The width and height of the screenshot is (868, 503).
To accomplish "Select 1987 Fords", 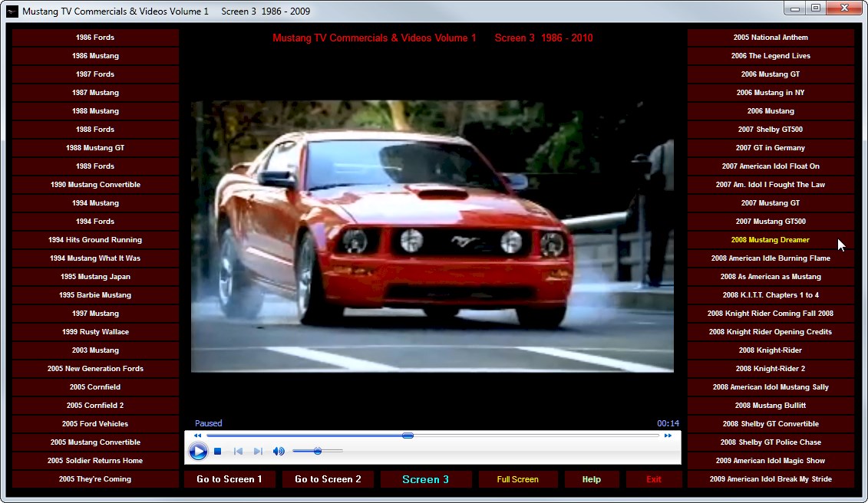I will click(95, 74).
